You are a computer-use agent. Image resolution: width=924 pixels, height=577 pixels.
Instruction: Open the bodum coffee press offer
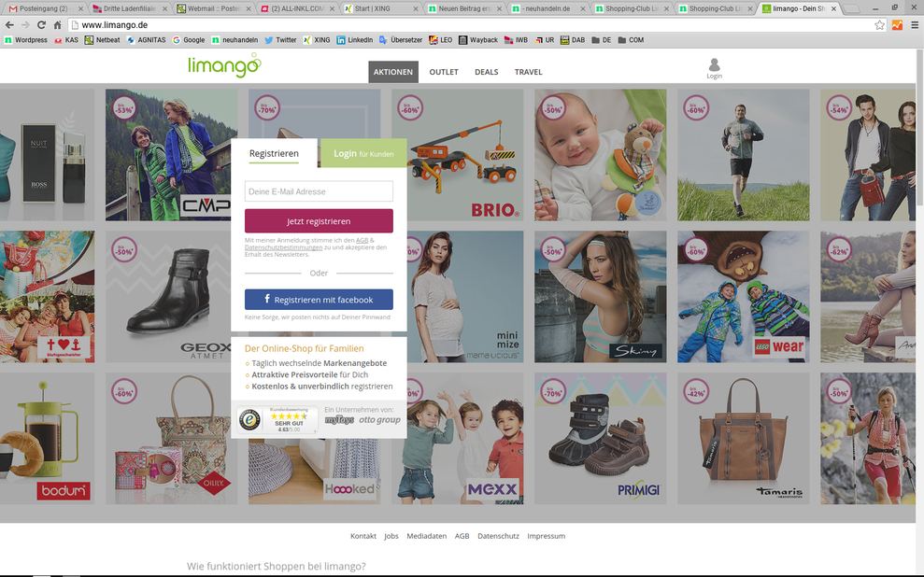tap(47, 438)
